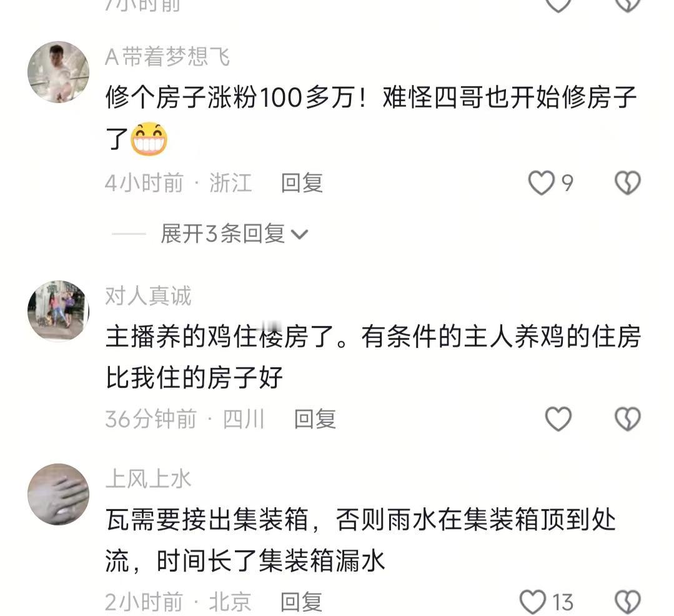Image resolution: width=674 pixels, height=616 pixels.
Task: Like the 对人真诚 comment with heart icon
Action: pyautogui.click(x=558, y=419)
